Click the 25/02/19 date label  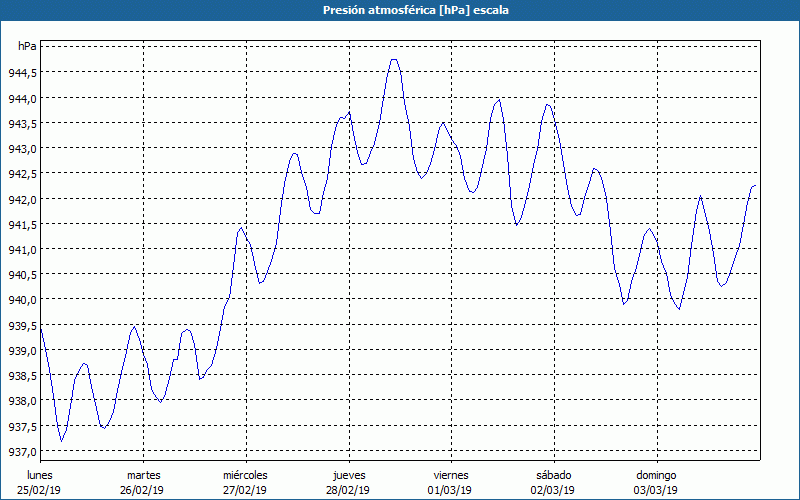pos(39,490)
